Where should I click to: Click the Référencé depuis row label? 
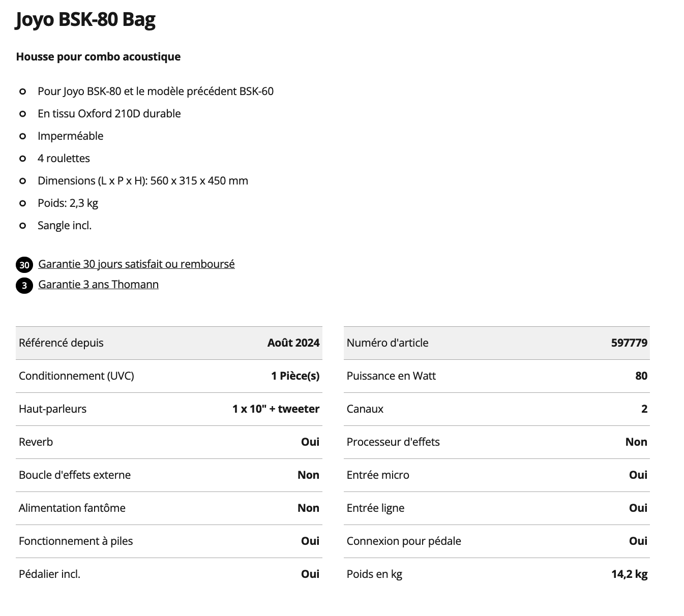click(x=61, y=343)
